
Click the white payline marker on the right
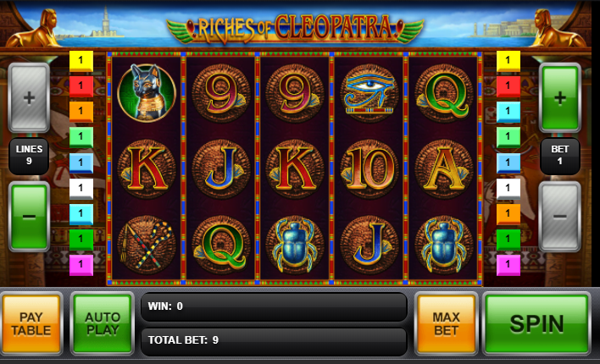508,189
